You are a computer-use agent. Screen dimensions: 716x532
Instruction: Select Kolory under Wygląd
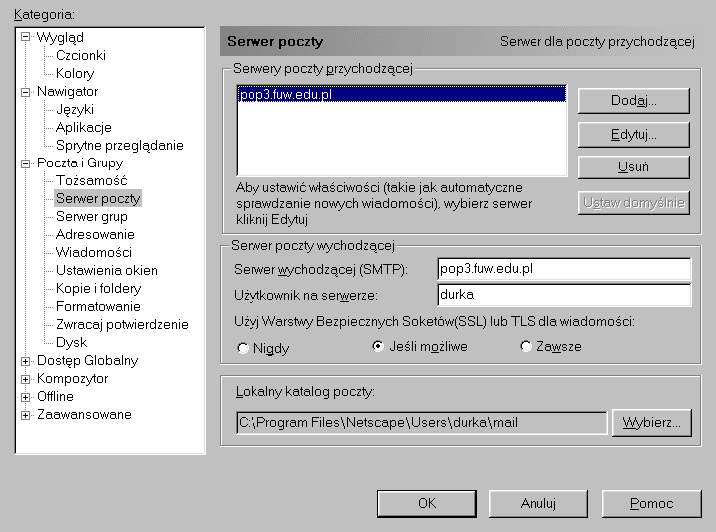[x=75, y=74]
